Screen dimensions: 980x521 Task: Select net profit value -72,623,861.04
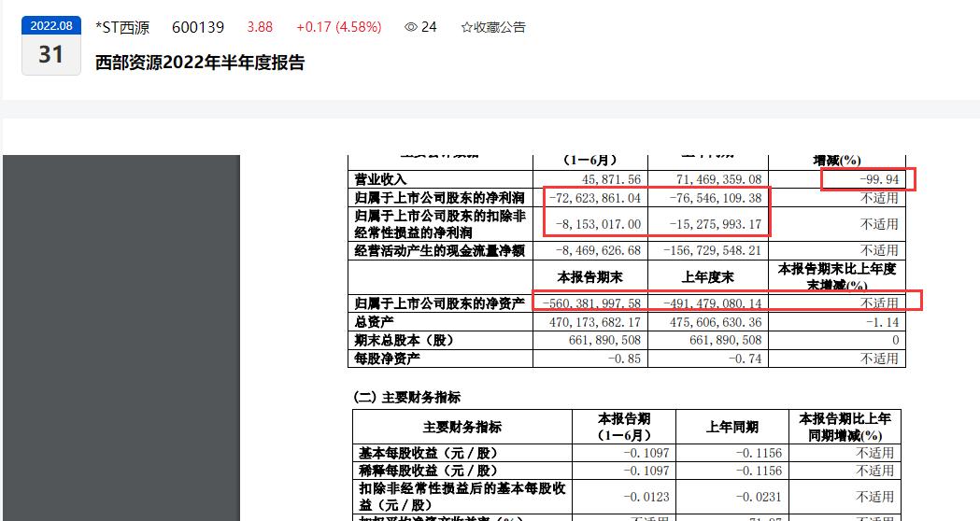coord(594,198)
